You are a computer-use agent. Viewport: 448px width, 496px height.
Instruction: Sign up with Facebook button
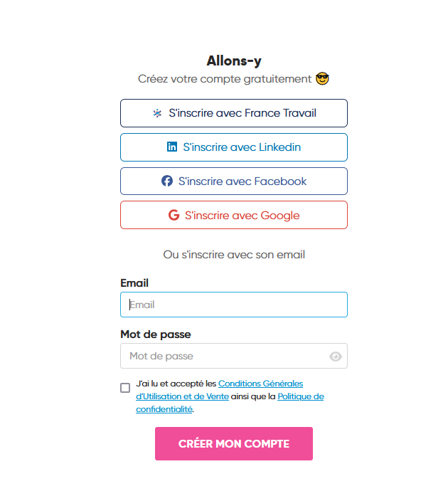pos(234,181)
